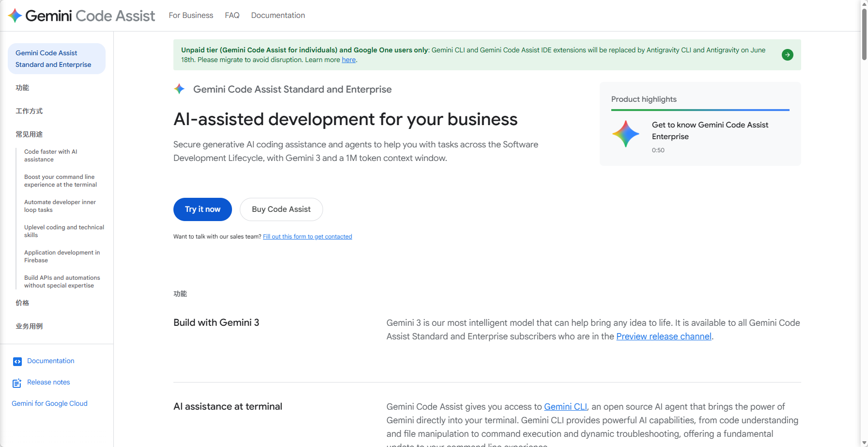This screenshot has width=868, height=447.
Task: Click the green arrow icon in announcement banner
Action: click(x=788, y=55)
